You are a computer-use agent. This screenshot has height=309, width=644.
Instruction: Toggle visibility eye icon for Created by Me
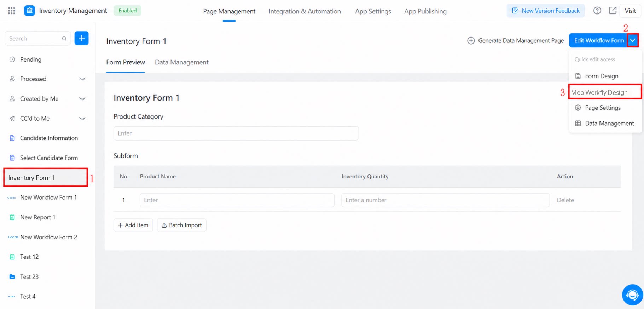[82, 99]
